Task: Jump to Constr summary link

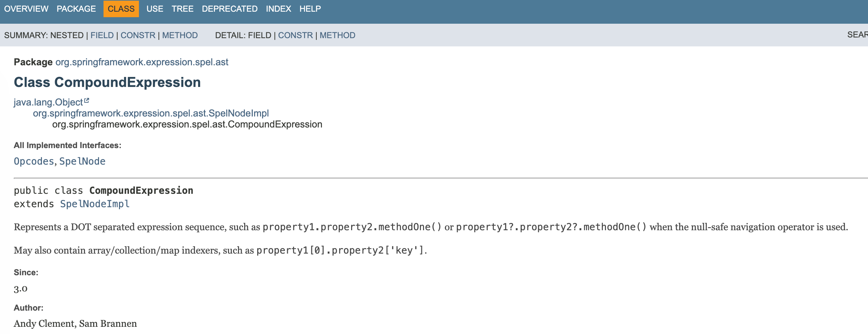Action: pos(138,35)
